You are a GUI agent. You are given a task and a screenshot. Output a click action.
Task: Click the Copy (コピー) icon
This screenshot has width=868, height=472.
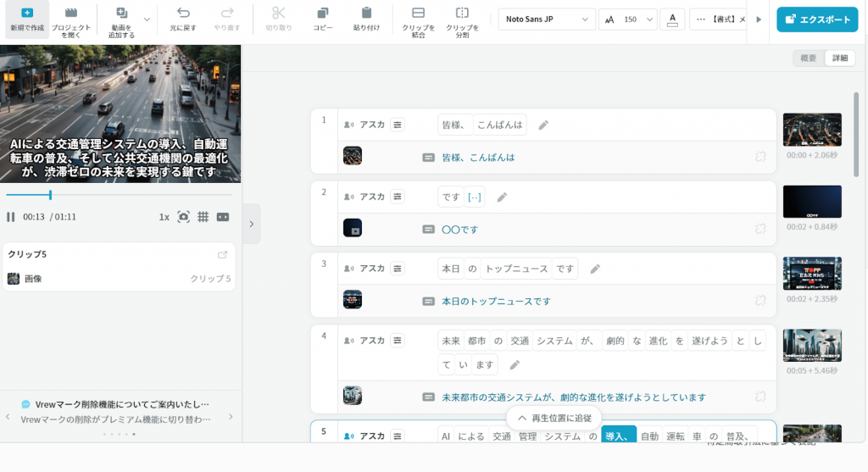pos(323,14)
